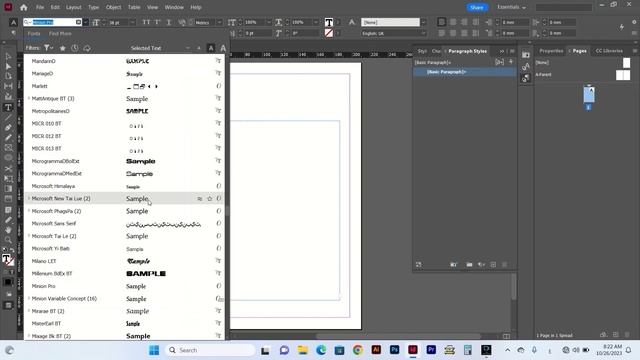Select Basic Paragraph style entry
Image resolution: width=640 pixels, height=360 pixels.
[x=464, y=72]
